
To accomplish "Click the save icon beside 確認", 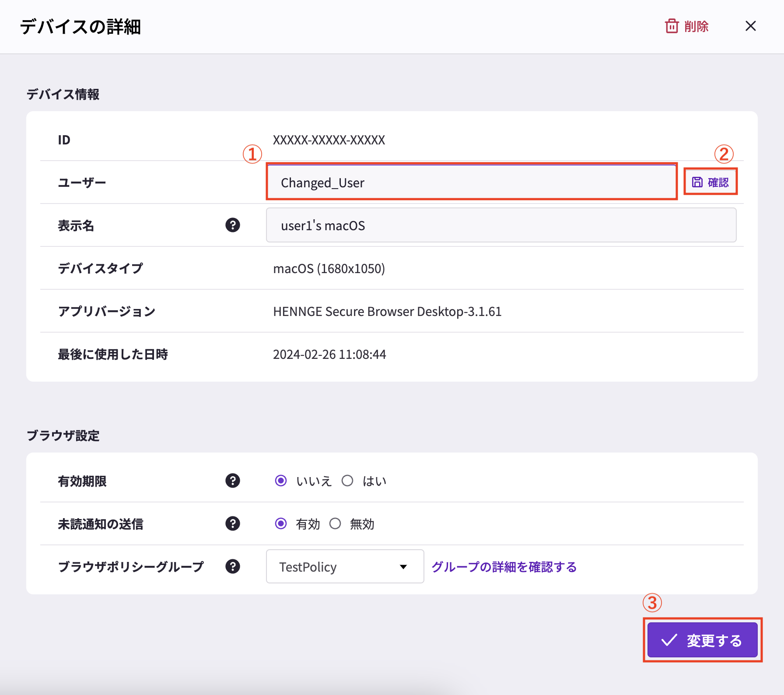I will point(697,182).
